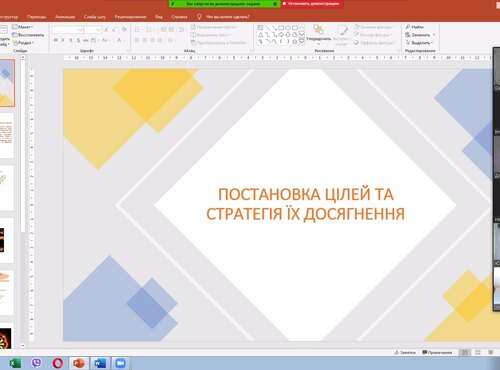The width and height of the screenshot is (500, 370).
Task: Decrease the list indent level
Action: (163, 30)
